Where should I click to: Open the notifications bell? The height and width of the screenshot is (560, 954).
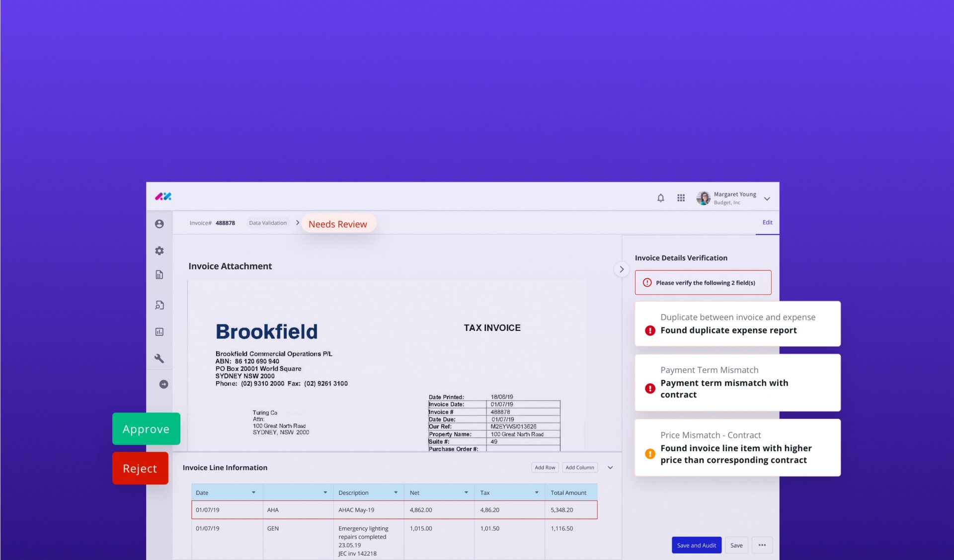(x=660, y=198)
